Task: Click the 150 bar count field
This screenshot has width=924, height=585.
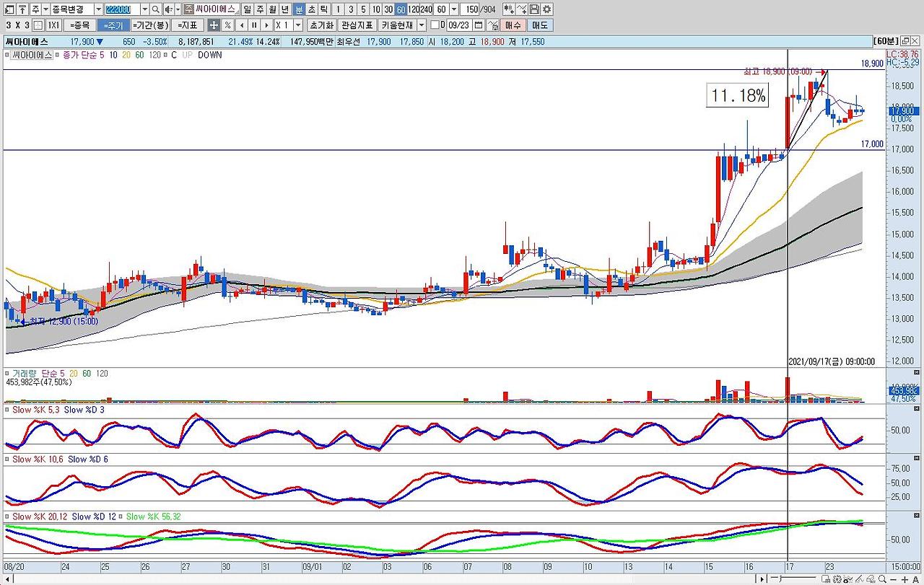Action: [x=471, y=9]
